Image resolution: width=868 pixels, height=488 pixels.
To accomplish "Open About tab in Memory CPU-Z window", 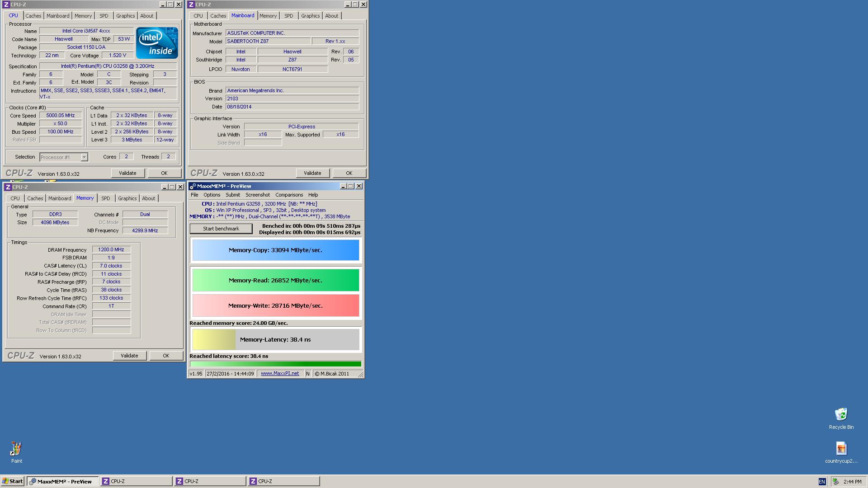I will 148,198.
